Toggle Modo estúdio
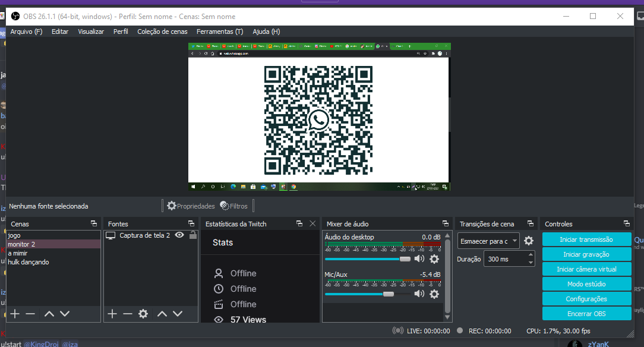Image resolution: width=644 pixels, height=347 pixels. tap(586, 284)
